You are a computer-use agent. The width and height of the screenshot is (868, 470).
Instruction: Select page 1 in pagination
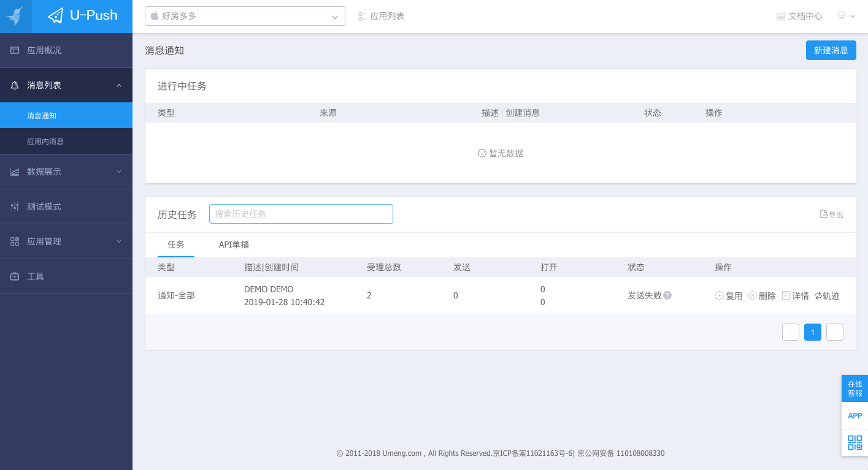pos(813,332)
